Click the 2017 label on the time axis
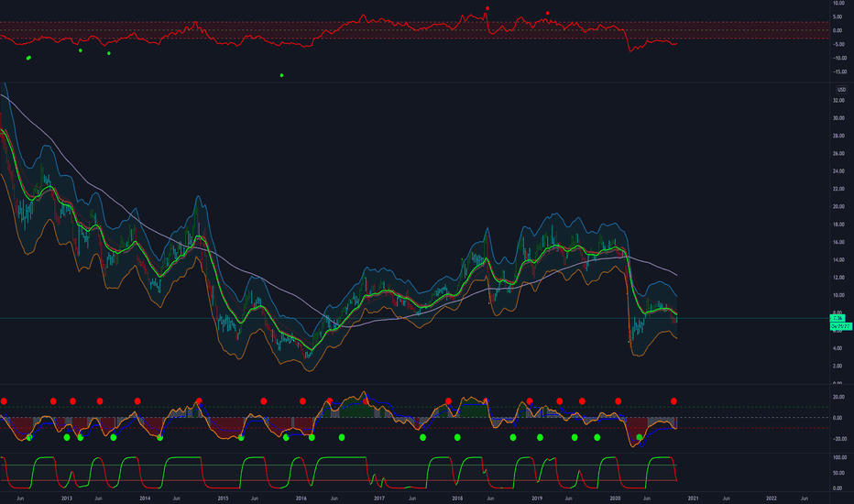 (379, 498)
